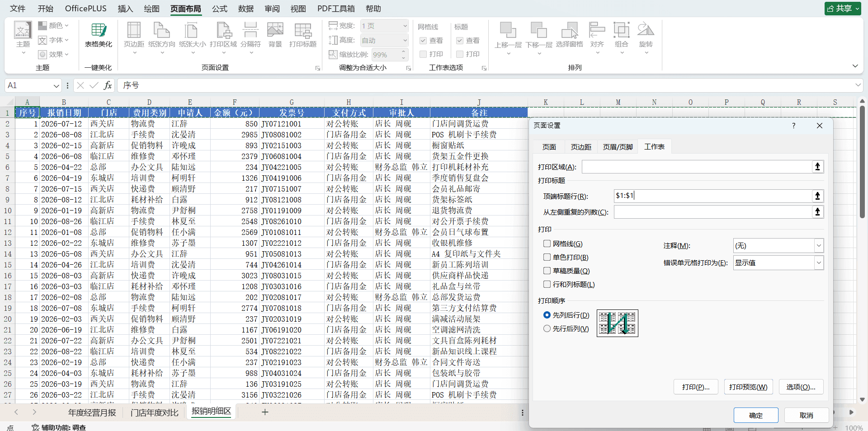Click the 顶端标题行 input field
Viewport: 868px width, 431px height.
click(x=713, y=196)
